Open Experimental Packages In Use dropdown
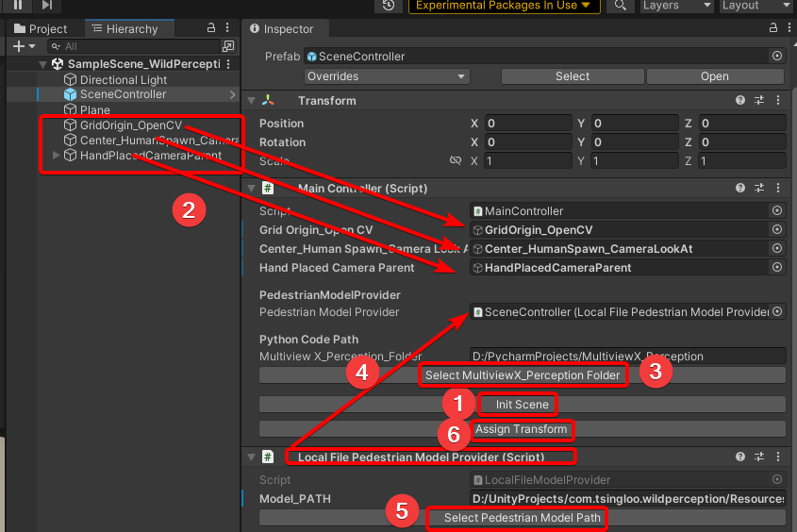 tap(504, 5)
